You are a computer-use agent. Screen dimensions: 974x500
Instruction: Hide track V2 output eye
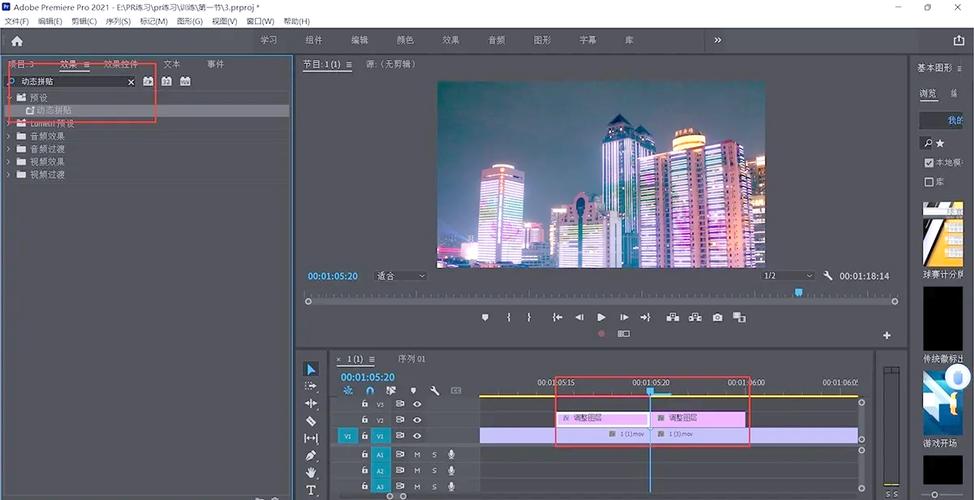[x=417, y=420]
